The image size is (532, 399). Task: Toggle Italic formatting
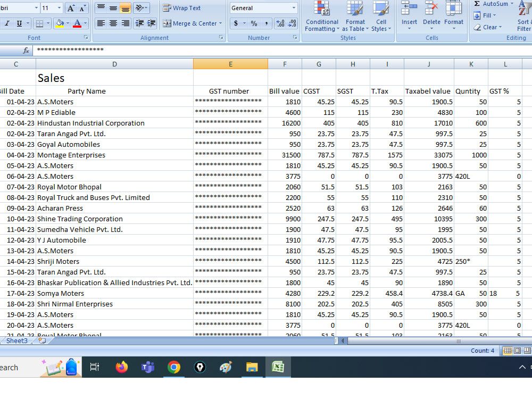pos(7,23)
